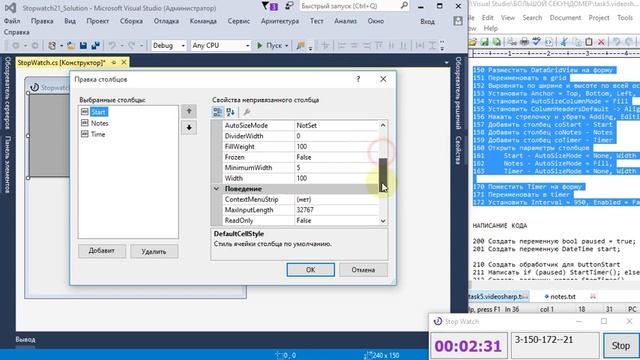Open the Any CPU platform dropdown
640x360 pixels.
point(247,46)
